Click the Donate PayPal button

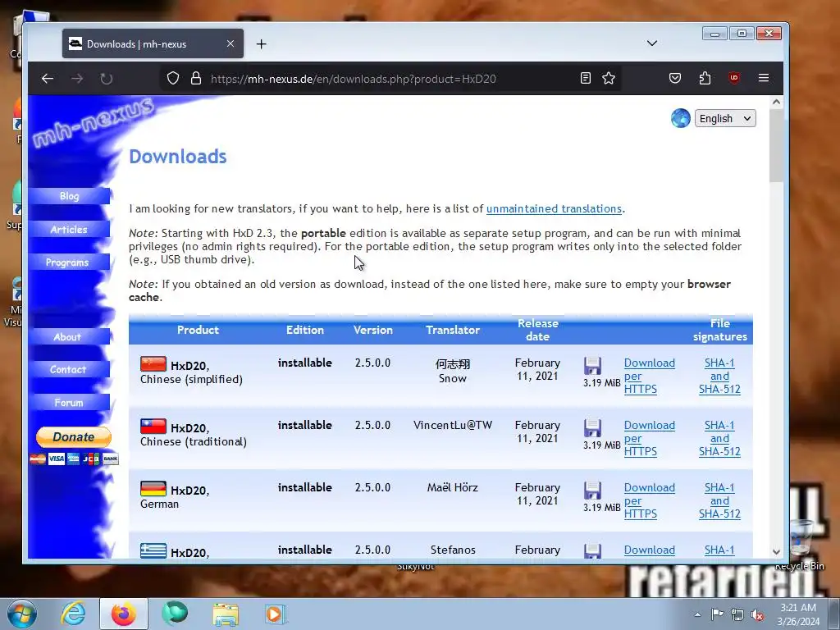coord(73,437)
